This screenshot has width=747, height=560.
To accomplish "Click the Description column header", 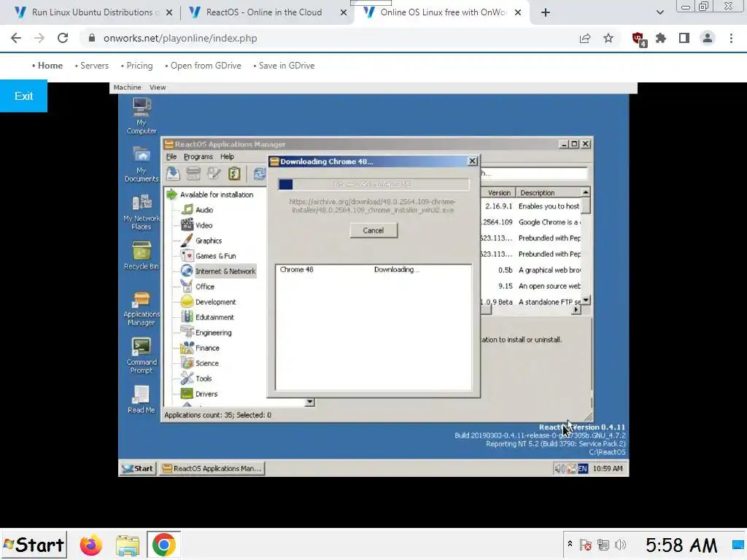I will coord(549,192).
